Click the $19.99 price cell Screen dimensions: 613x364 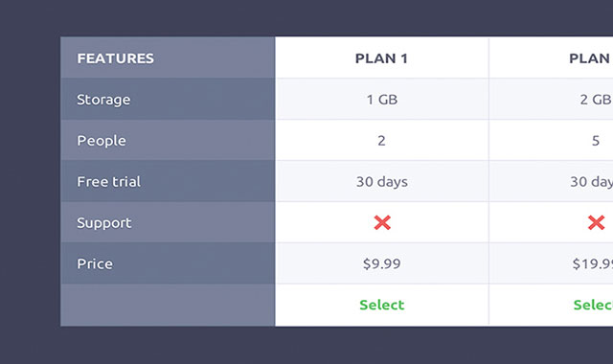pos(552,263)
